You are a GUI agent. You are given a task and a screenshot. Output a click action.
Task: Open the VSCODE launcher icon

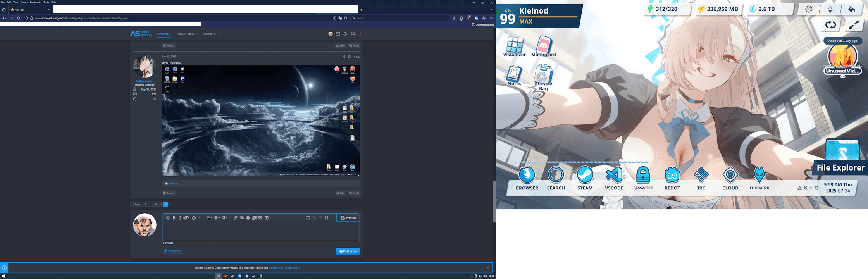pyautogui.click(x=614, y=178)
